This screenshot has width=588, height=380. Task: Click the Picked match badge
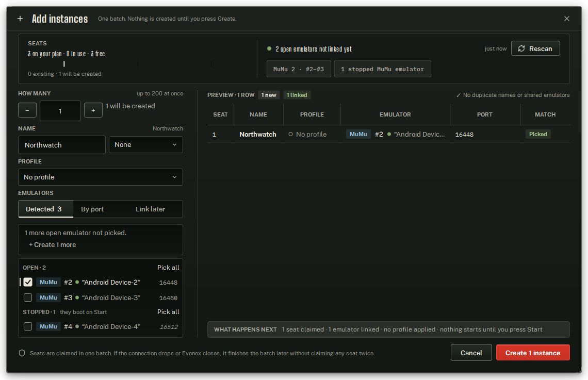[x=538, y=134]
